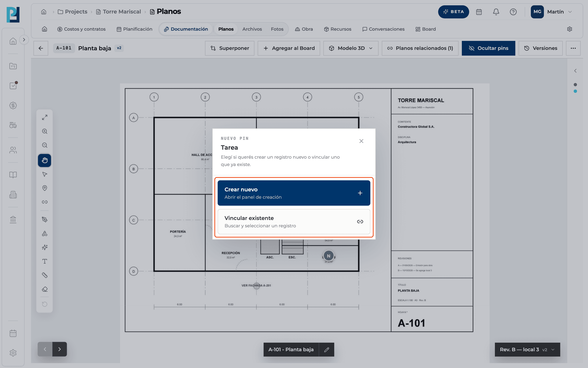Choose the location pin tool

45,188
